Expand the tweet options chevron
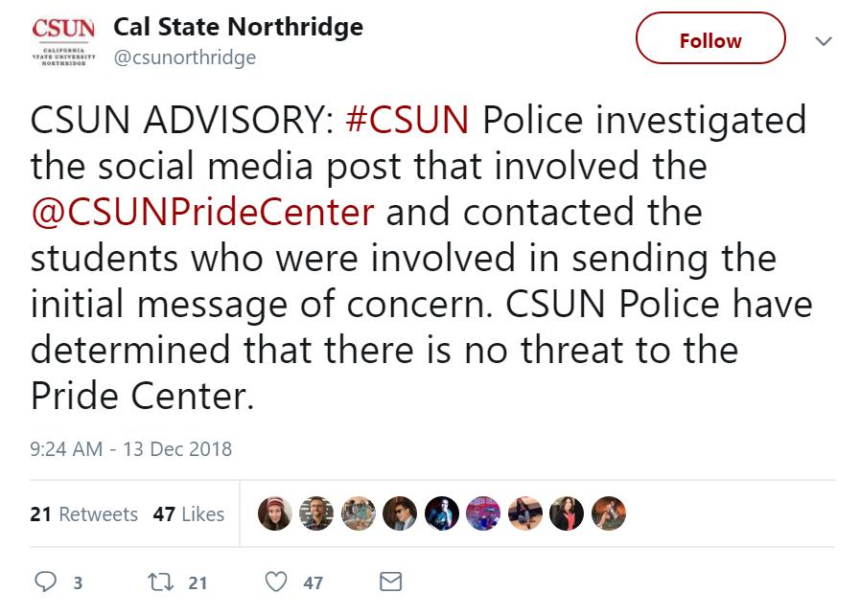The height and width of the screenshot is (616, 860). click(824, 41)
